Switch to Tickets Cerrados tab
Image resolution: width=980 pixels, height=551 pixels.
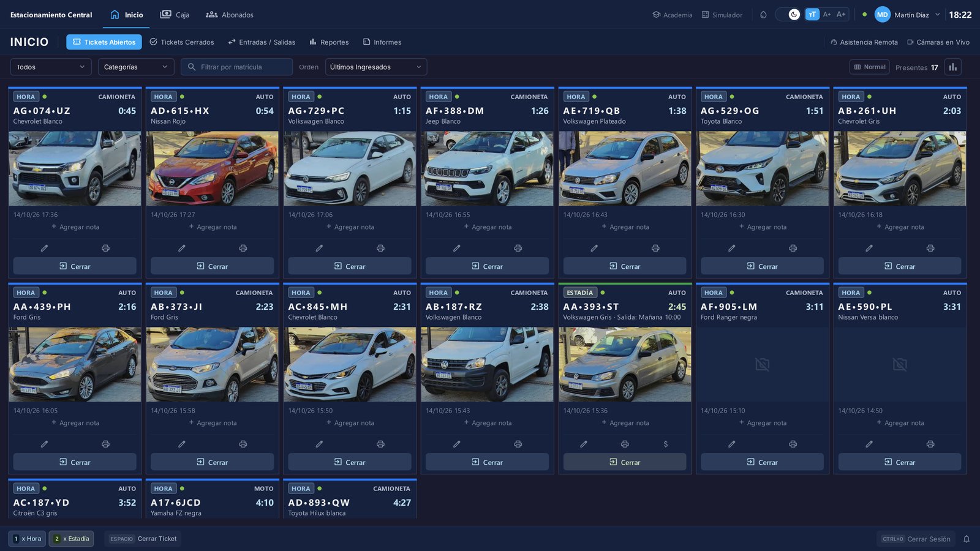182,42
